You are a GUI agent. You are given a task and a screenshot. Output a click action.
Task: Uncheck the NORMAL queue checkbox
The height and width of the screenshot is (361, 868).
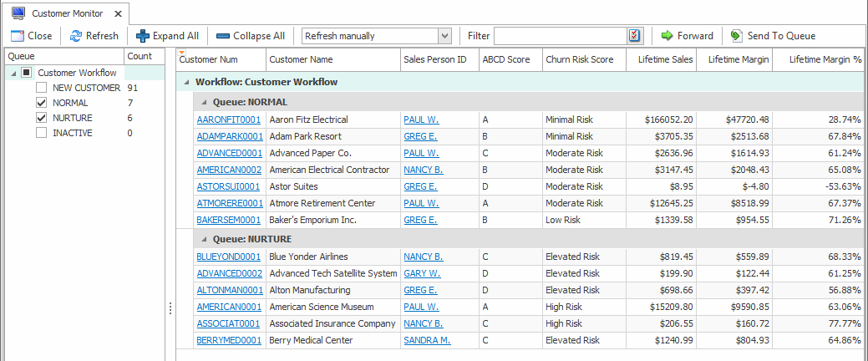(x=42, y=103)
